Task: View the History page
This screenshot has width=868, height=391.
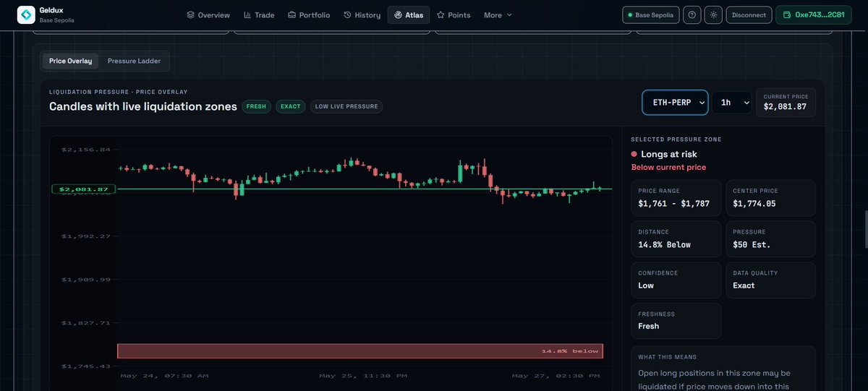Action: pos(362,14)
